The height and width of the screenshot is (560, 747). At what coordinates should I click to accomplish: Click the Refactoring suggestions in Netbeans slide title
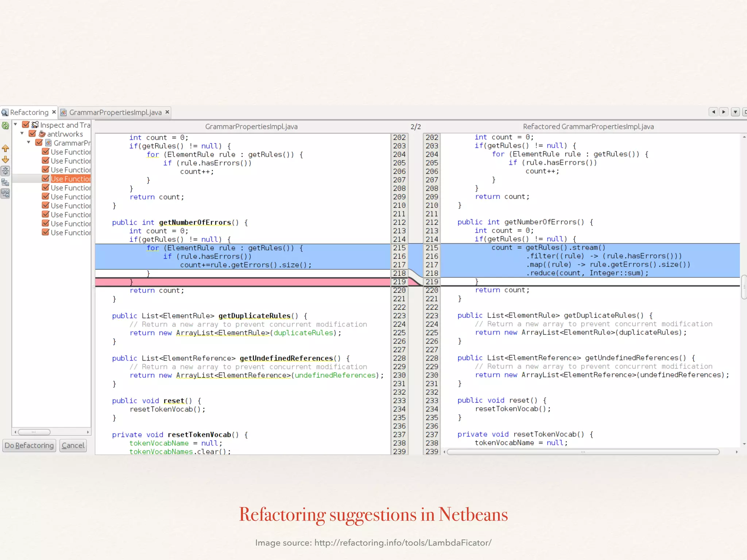coord(373,514)
